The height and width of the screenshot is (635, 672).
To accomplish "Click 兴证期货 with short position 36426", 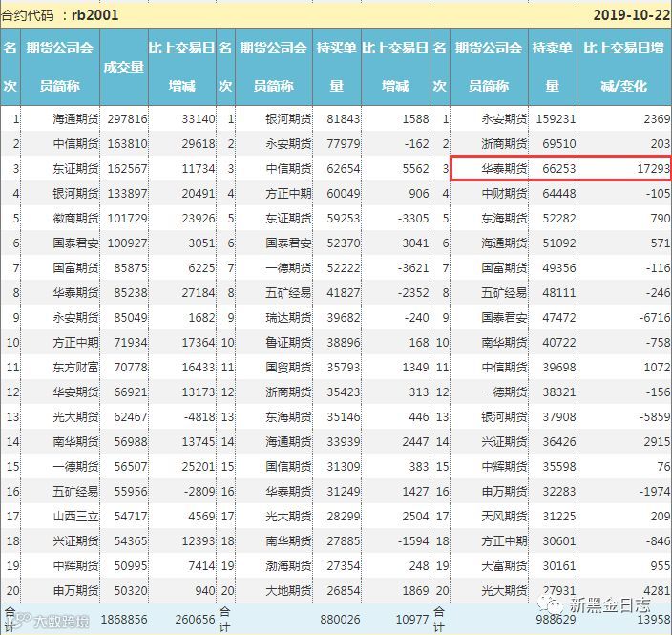I will pyautogui.click(x=504, y=441).
